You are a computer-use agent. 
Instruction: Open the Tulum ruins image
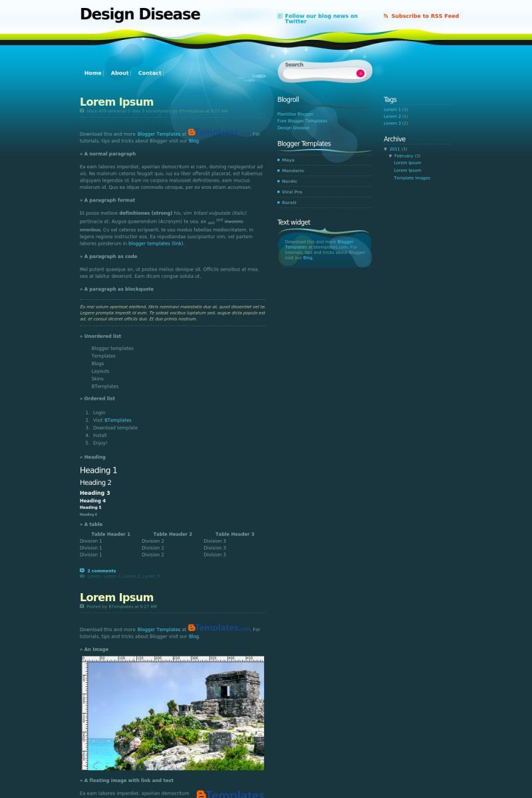point(173,714)
